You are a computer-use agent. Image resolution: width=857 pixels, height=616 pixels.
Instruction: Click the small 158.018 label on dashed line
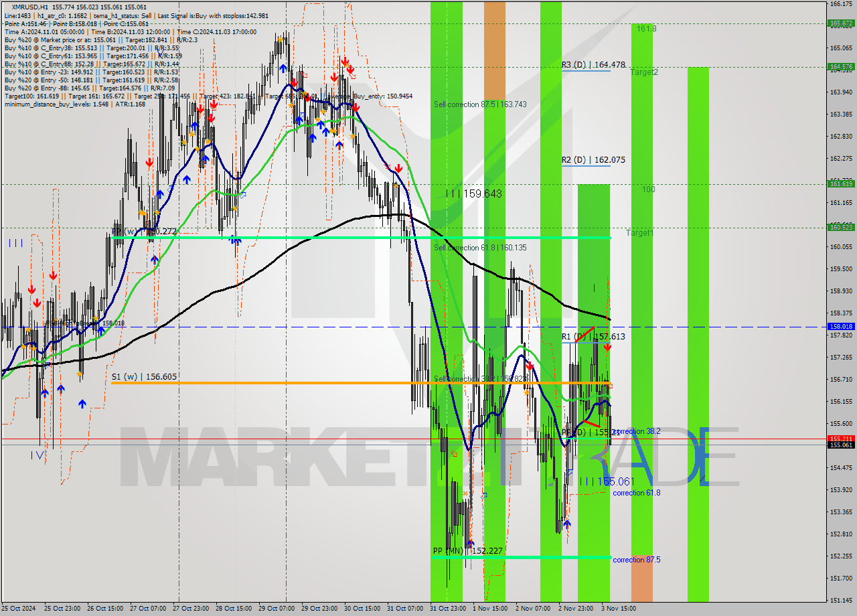click(x=113, y=323)
